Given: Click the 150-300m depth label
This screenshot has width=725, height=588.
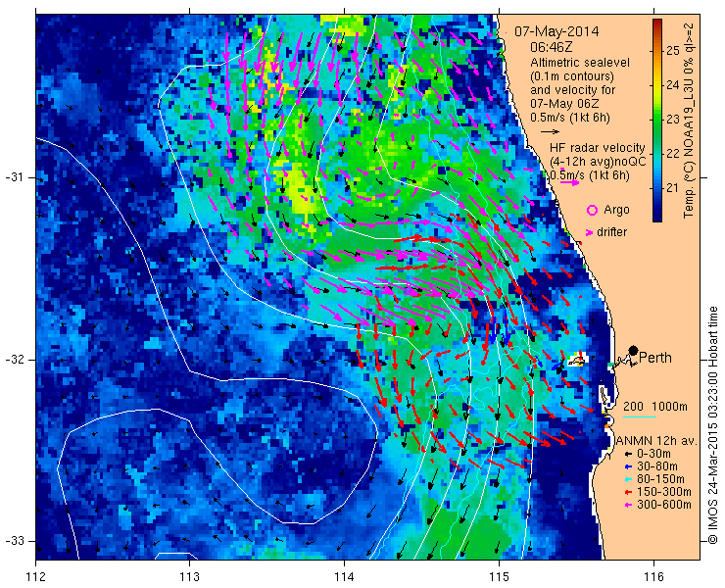Looking at the screenshot, I should pos(664,492).
